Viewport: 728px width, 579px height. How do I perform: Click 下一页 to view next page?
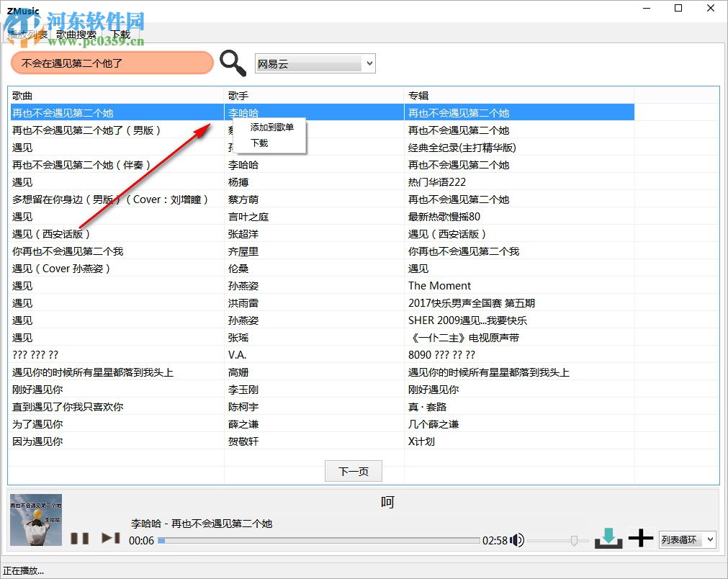click(353, 471)
